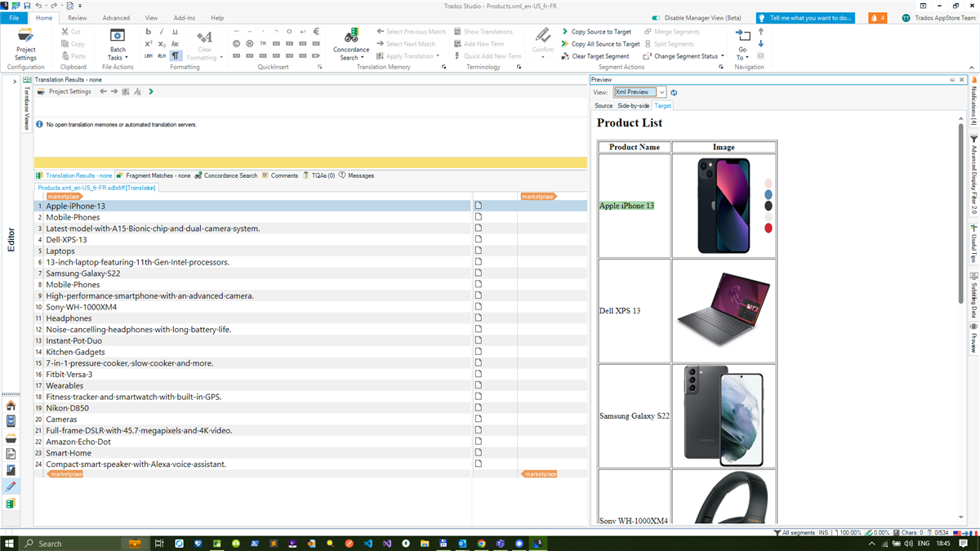Open the Welcome home view in the sidebar
The width and height of the screenshot is (980, 551).
[x=11, y=405]
